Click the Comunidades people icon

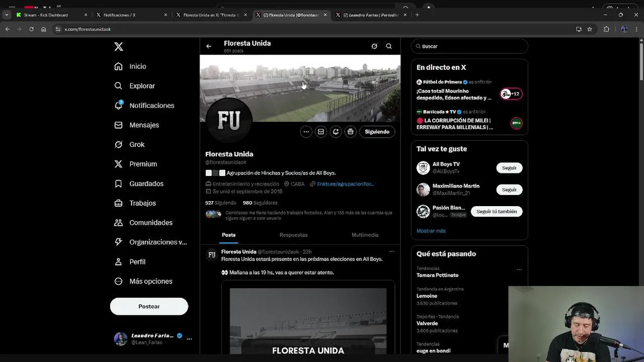(118, 223)
